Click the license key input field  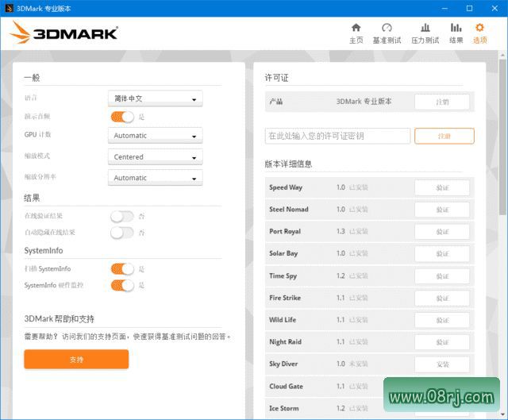click(x=337, y=136)
